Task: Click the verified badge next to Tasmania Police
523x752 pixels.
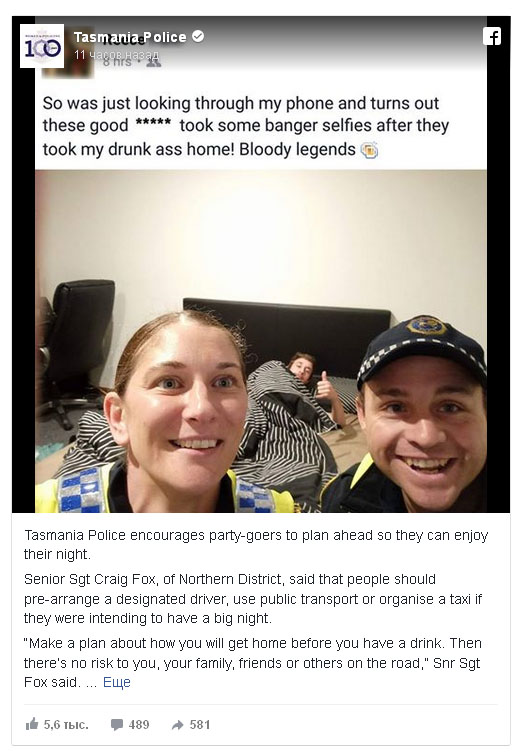Action: [x=198, y=36]
